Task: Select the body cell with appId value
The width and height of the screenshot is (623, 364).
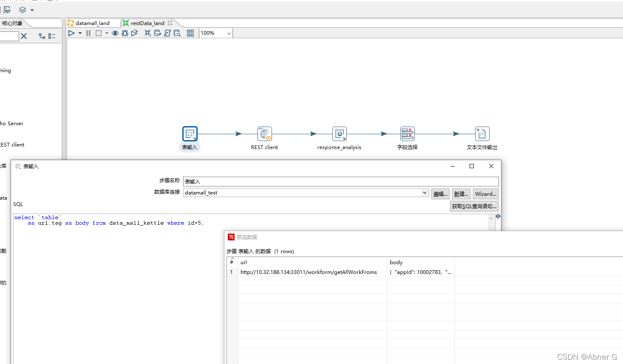Action: coord(421,272)
